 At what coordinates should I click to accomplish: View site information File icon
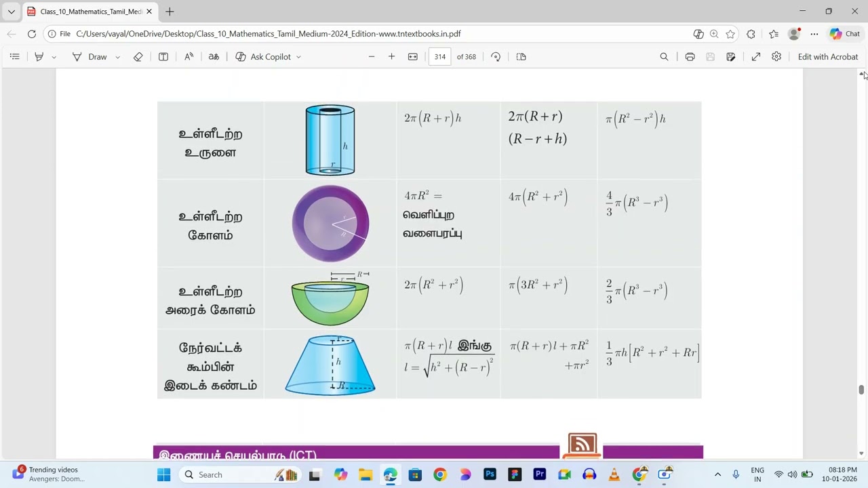pos(59,34)
